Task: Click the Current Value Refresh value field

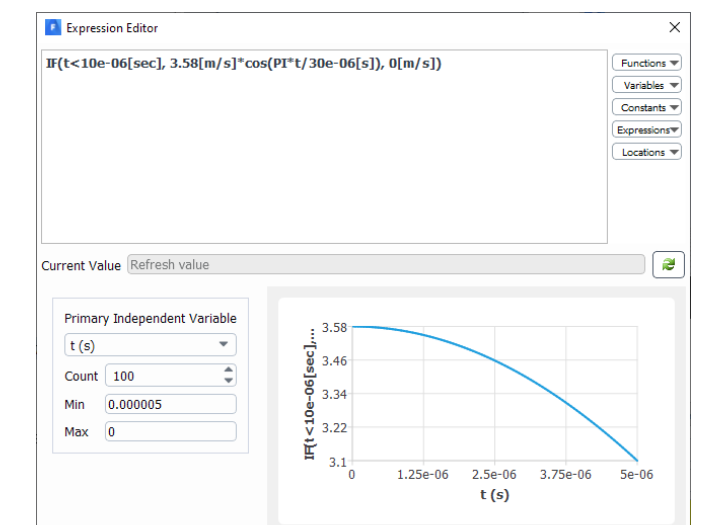Action: [x=386, y=265]
